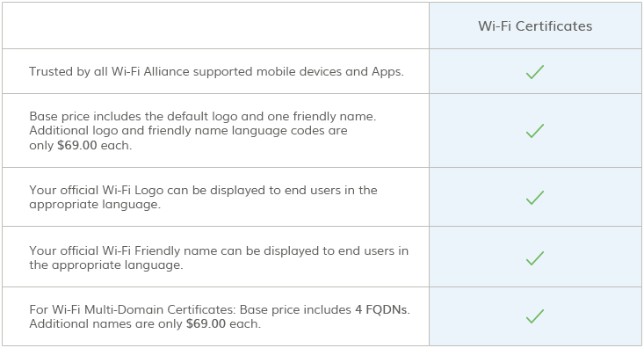644x348 pixels.
Task: Click the Wi-Fi Certificates column header
Action: pyautogui.click(x=535, y=25)
